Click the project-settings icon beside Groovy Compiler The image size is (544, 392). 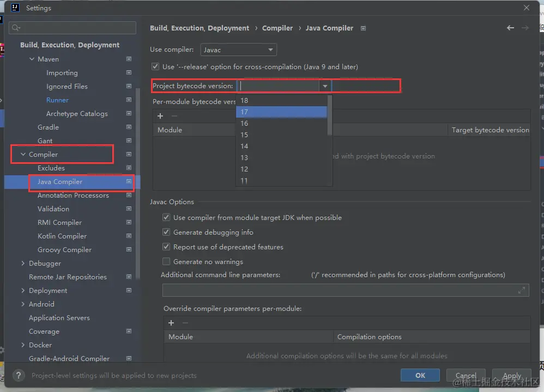(129, 249)
